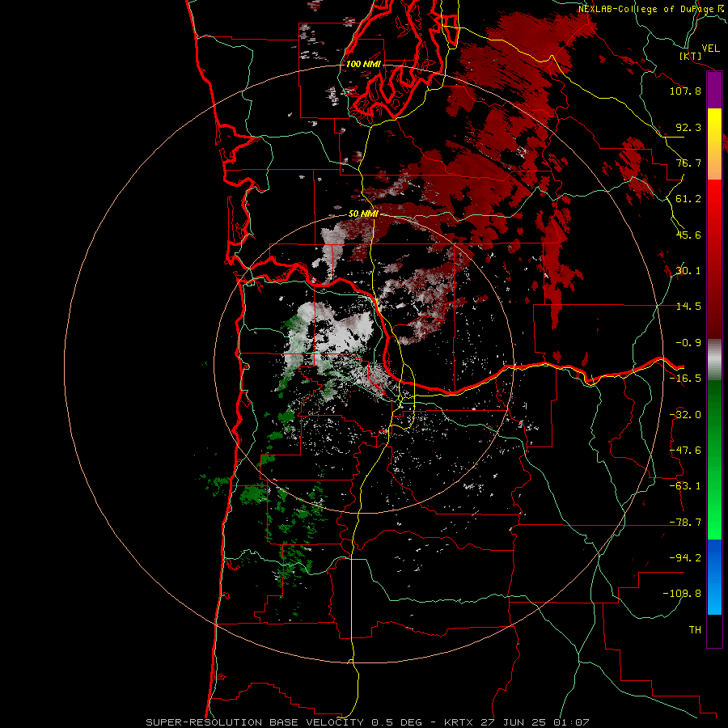Click the 30.1 legend value
This screenshot has height=728, width=728.
coord(688,271)
